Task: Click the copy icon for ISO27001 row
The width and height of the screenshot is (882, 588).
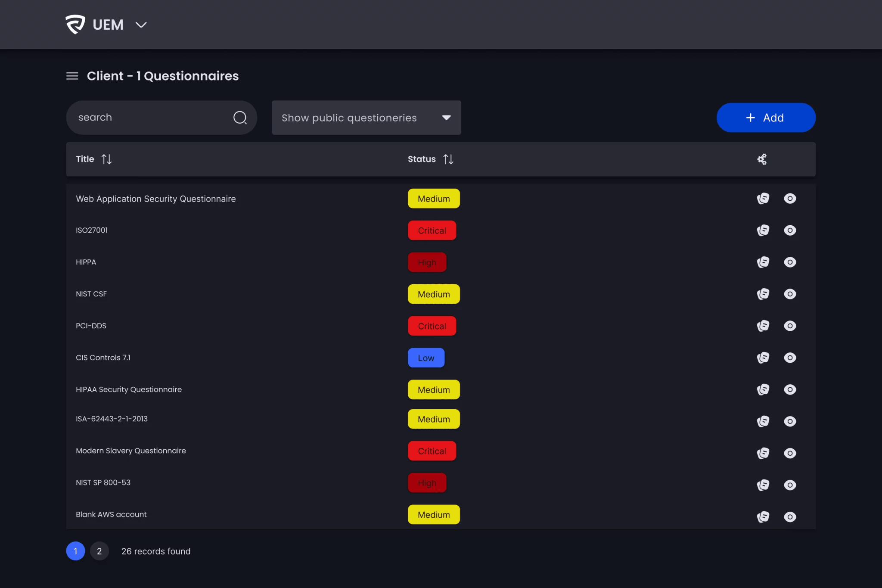Action: pyautogui.click(x=763, y=230)
